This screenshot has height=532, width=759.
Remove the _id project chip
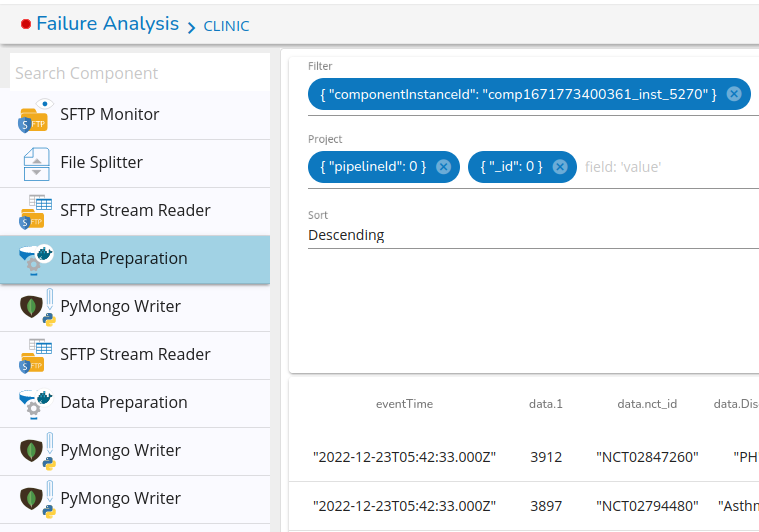[560, 167]
